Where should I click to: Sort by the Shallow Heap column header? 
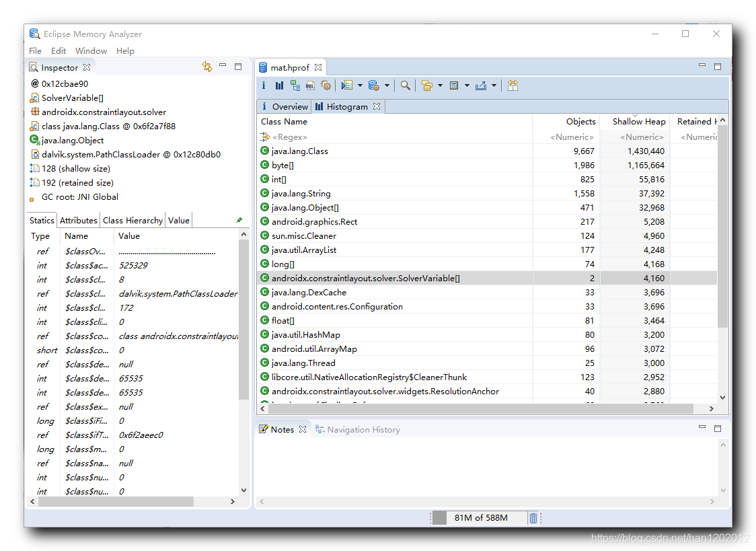tap(635, 122)
